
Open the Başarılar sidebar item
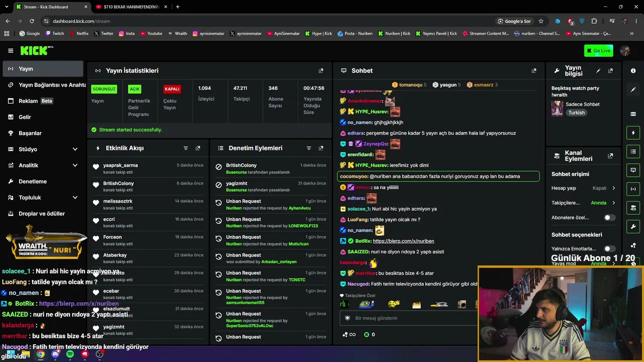[x=43, y=133]
